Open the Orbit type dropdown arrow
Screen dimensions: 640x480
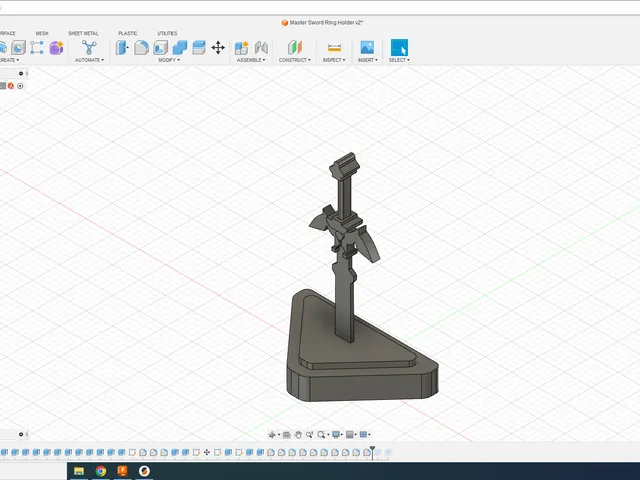pyautogui.click(x=279, y=435)
